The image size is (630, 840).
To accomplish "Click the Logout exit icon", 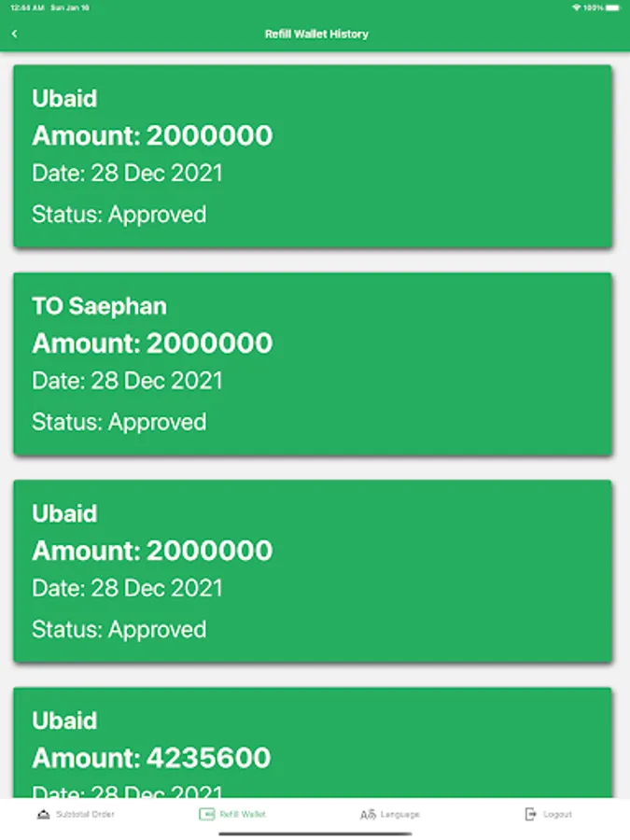I will 530,814.
